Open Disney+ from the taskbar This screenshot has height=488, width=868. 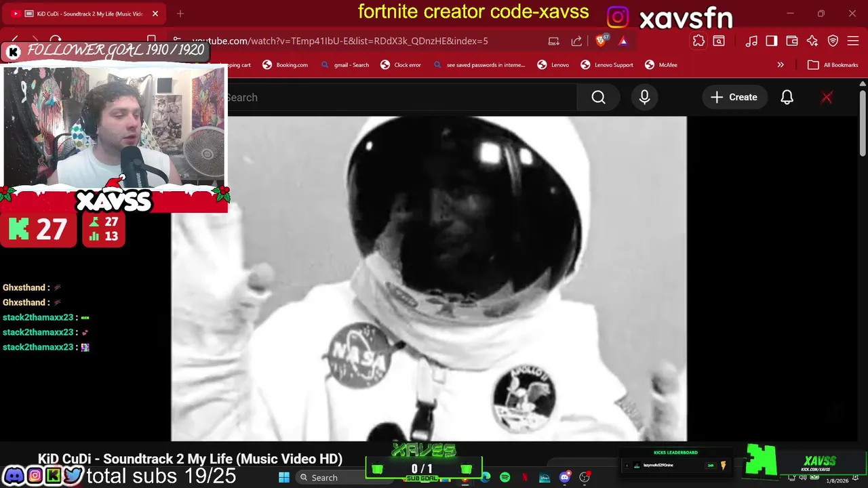click(545, 478)
